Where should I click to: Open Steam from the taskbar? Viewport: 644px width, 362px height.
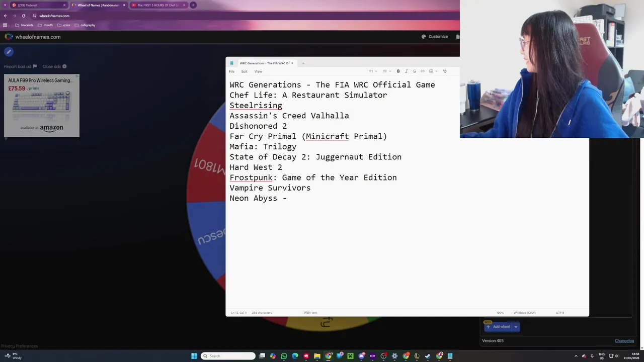tap(428, 356)
